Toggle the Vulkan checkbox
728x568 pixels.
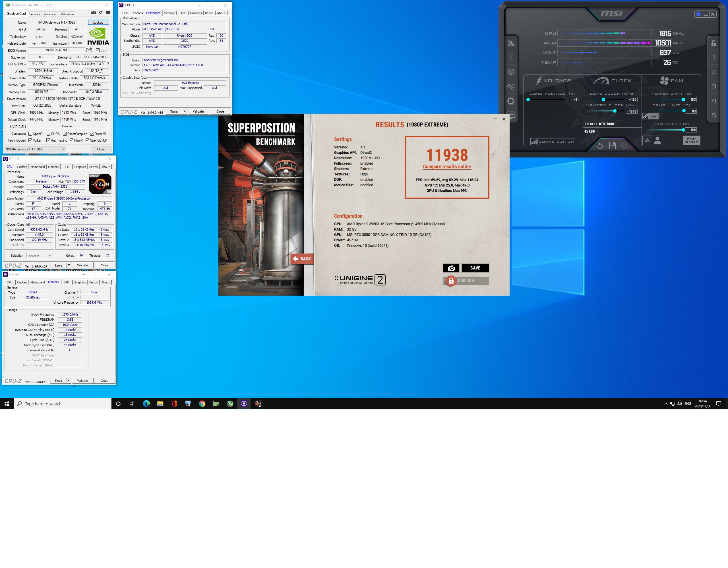(x=30, y=140)
